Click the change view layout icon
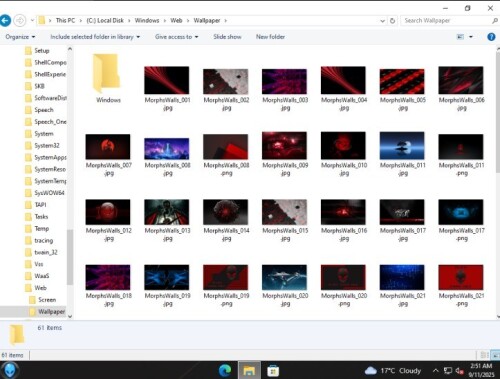Screen dimensions: 500x379 [x=460, y=37]
